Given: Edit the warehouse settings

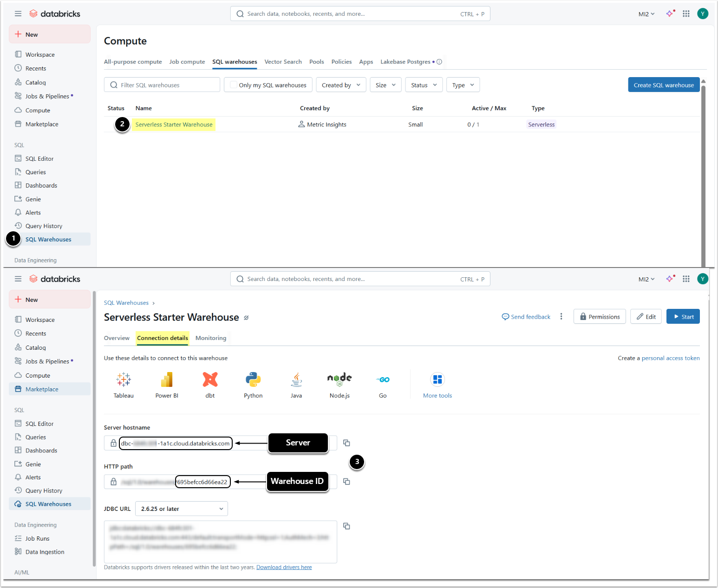Looking at the screenshot, I should click(646, 316).
